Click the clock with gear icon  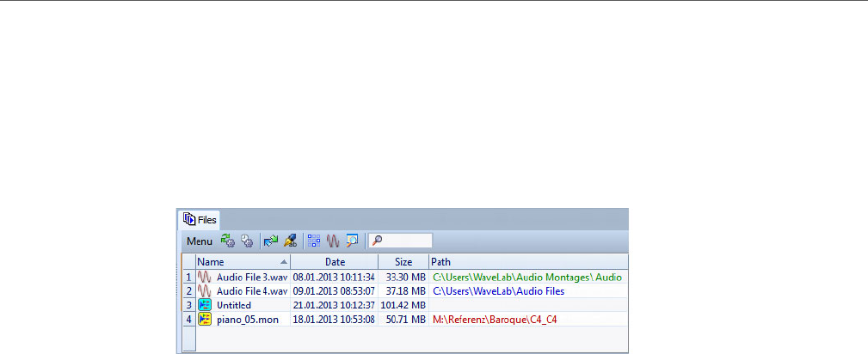coord(247,241)
